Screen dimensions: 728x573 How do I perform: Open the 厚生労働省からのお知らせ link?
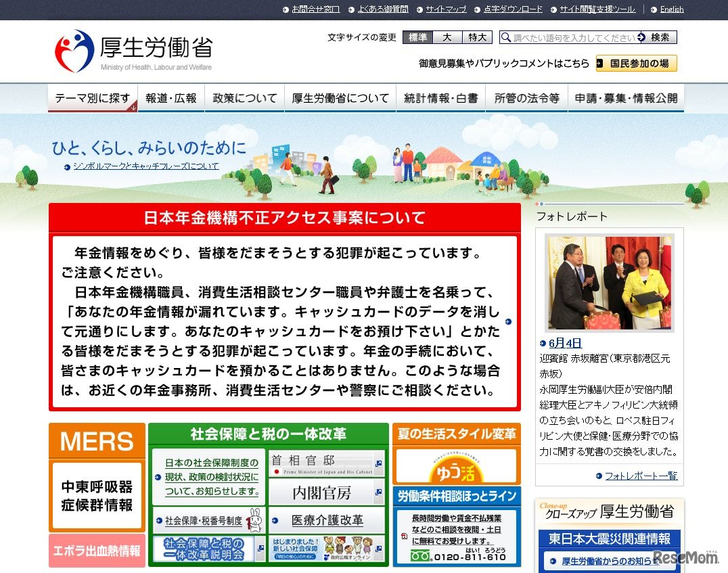610,561
